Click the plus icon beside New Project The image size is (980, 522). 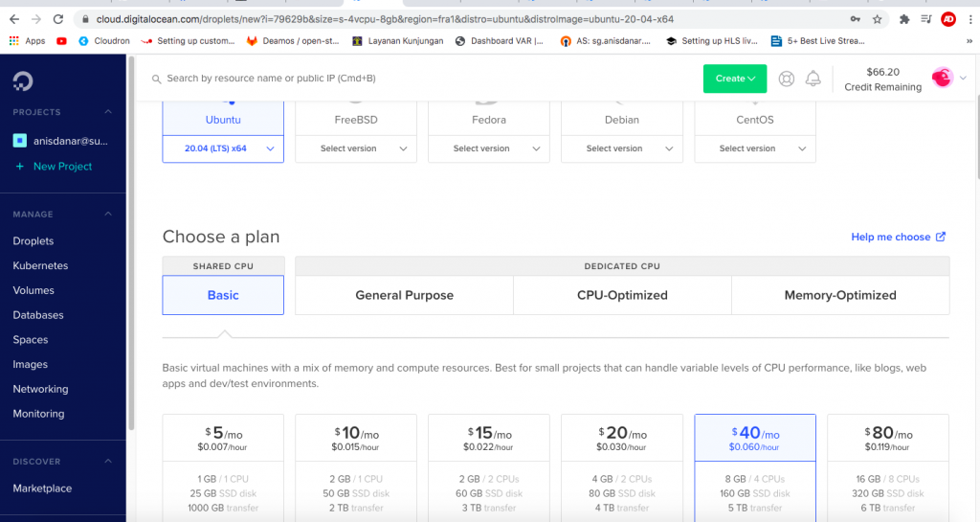(19, 167)
